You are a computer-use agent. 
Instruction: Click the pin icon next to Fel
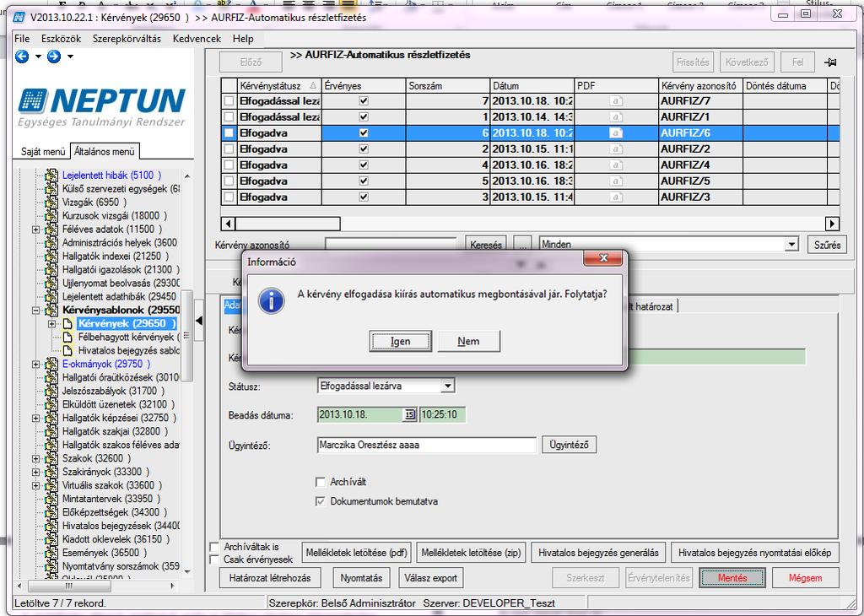pos(830,62)
